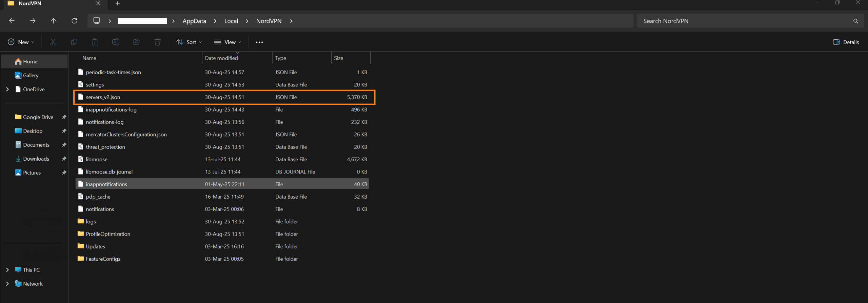868x303 pixels.
Task: Select periodic-task-times.json file
Action: 222,72
